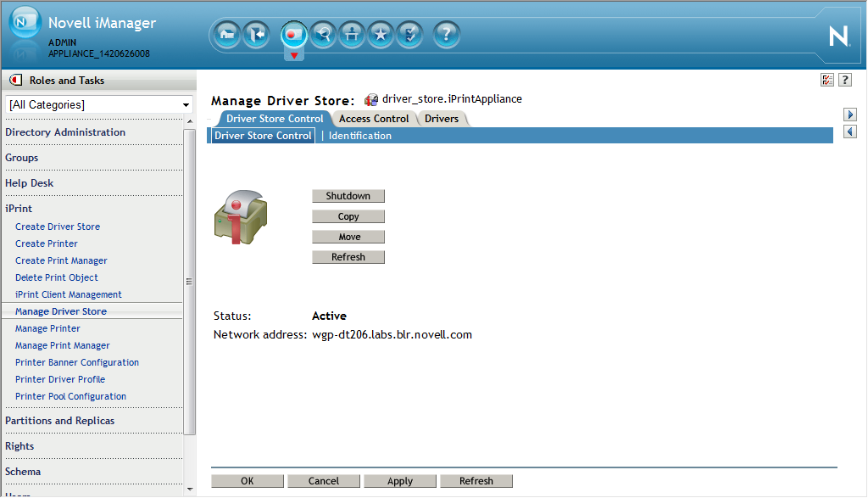Open the Configure toolbar icon
Screen dimensions: 868x498
coord(352,35)
